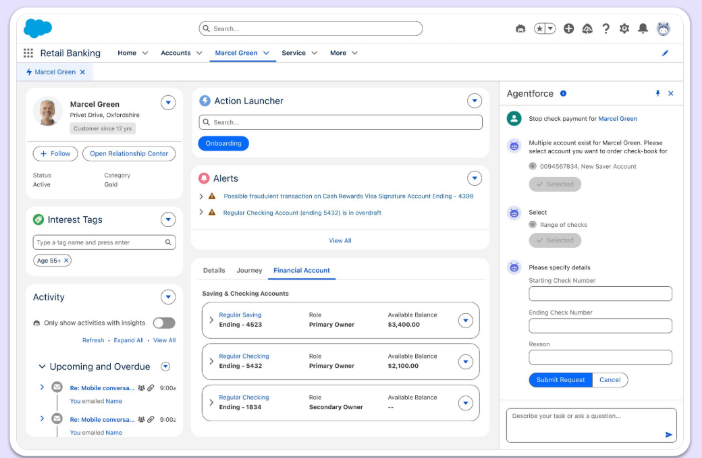Open dropdown for Regular Checking Ending 5432
This screenshot has width=702, height=458.
point(466,361)
